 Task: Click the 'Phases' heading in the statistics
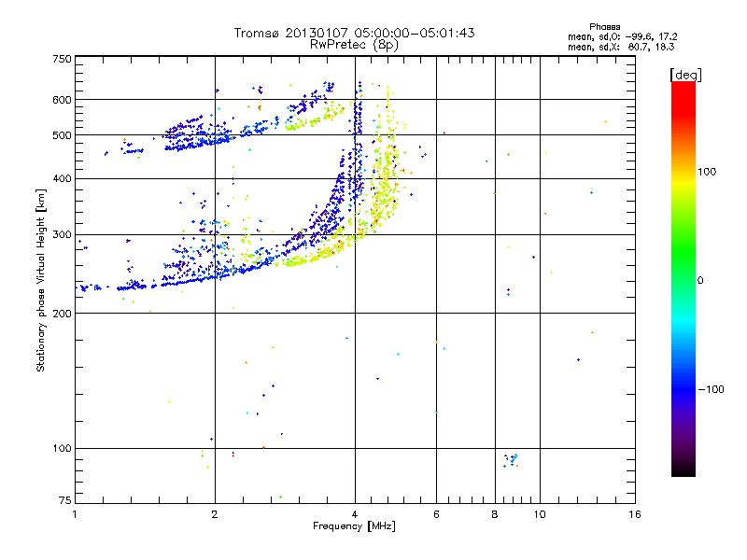click(604, 27)
